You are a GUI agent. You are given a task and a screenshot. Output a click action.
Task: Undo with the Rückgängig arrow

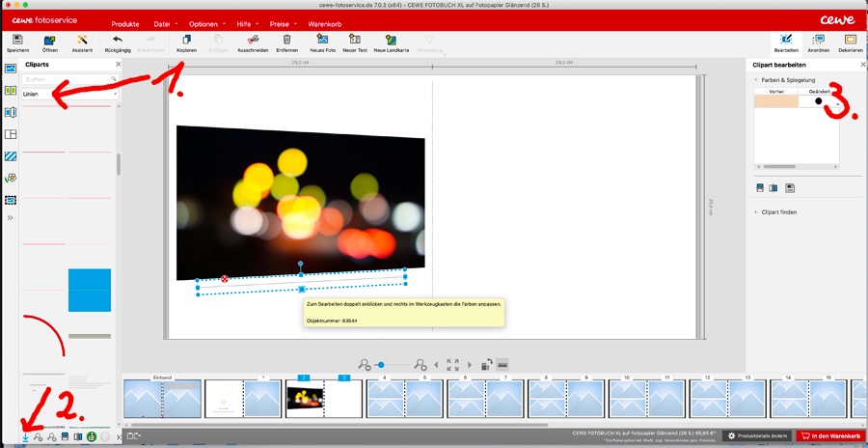tap(118, 41)
